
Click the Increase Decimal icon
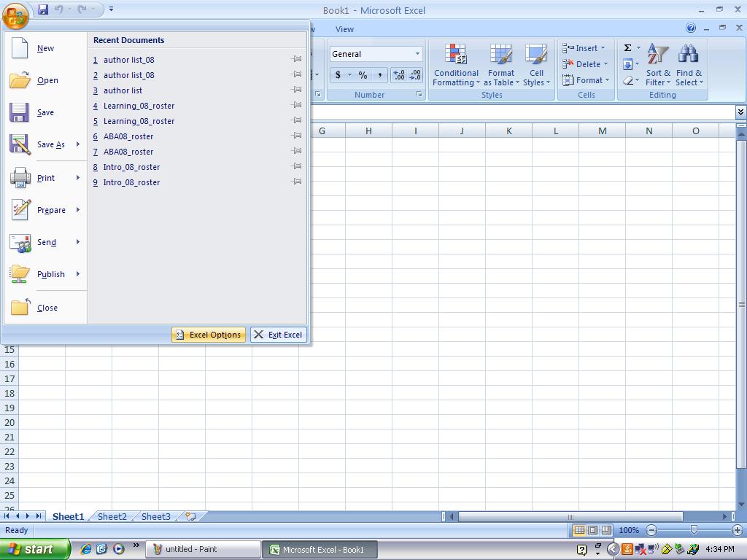399,75
